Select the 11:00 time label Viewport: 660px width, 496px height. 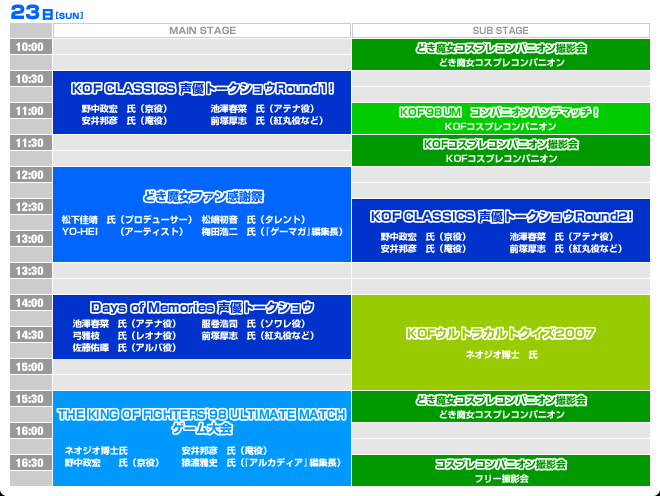[31, 111]
